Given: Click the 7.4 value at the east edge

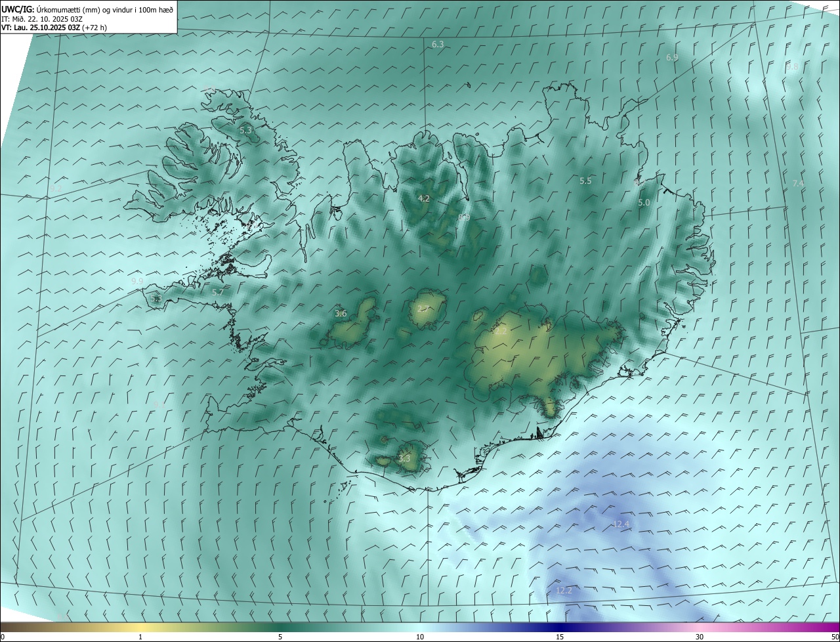Looking at the screenshot, I should click(x=798, y=183).
